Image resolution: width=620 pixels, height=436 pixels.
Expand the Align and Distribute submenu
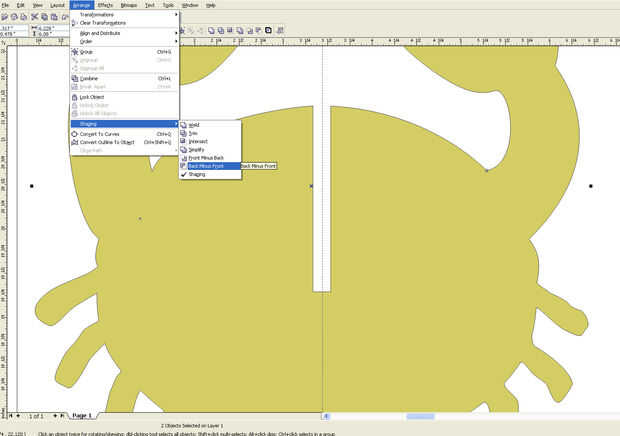click(x=125, y=33)
